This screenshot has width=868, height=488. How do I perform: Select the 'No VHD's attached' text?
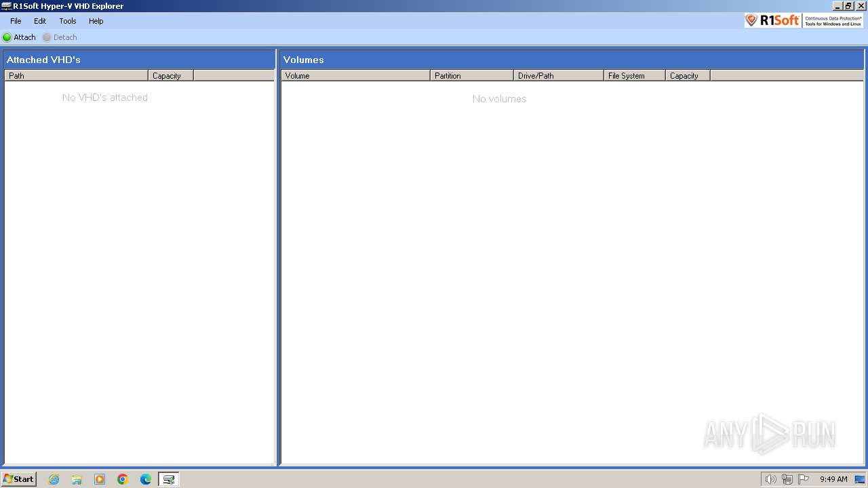(105, 98)
